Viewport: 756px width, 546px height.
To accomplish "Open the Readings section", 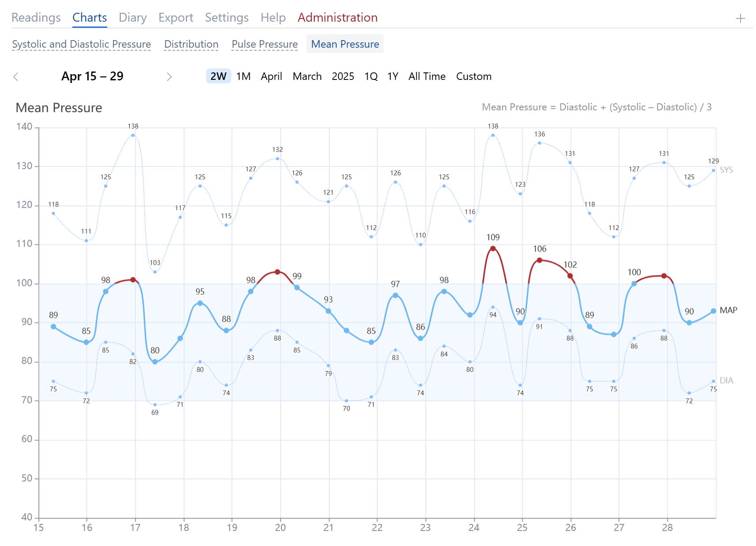I will [x=37, y=17].
